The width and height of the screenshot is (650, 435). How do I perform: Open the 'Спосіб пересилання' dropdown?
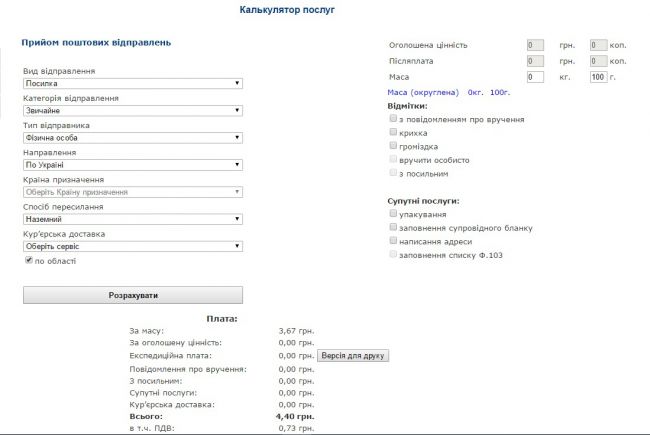click(x=133, y=218)
